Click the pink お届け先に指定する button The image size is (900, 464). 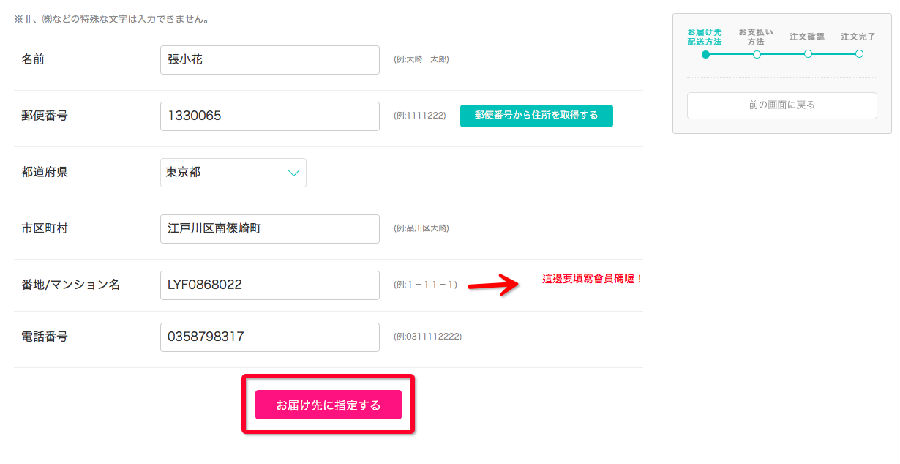click(x=328, y=405)
